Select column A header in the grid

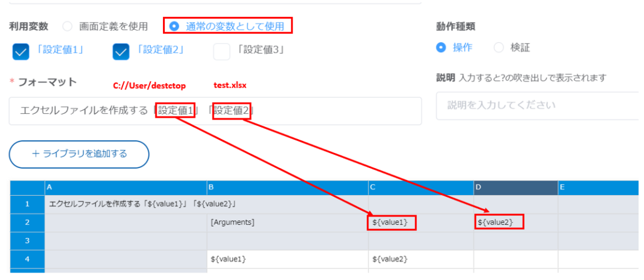click(x=126, y=187)
